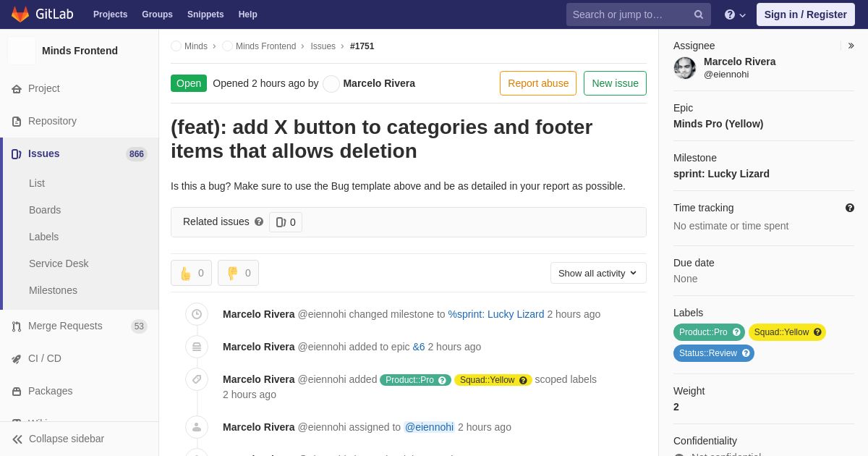Click the Issues sidebar icon
Screen dimensions: 868x456
tap(17, 154)
